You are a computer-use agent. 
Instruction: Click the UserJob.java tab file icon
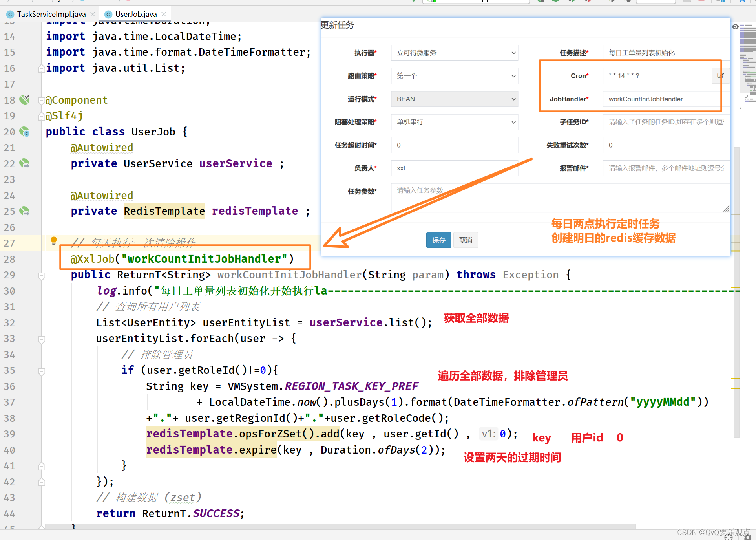[108, 15]
